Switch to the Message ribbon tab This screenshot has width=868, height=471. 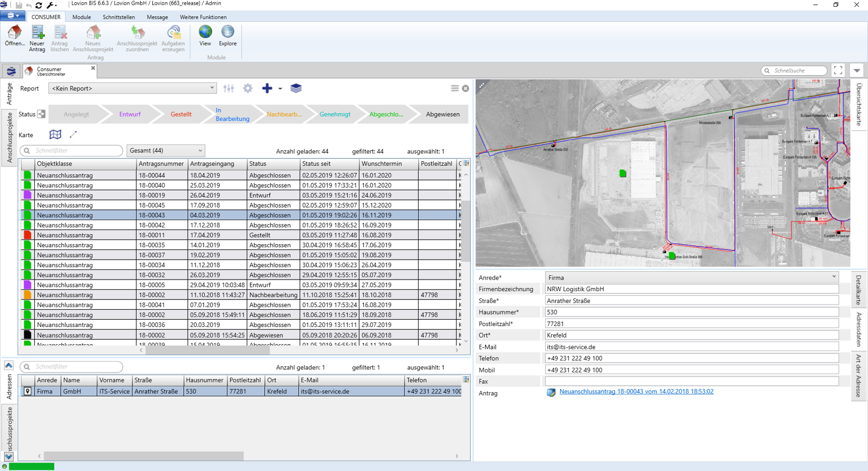coord(157,17)
